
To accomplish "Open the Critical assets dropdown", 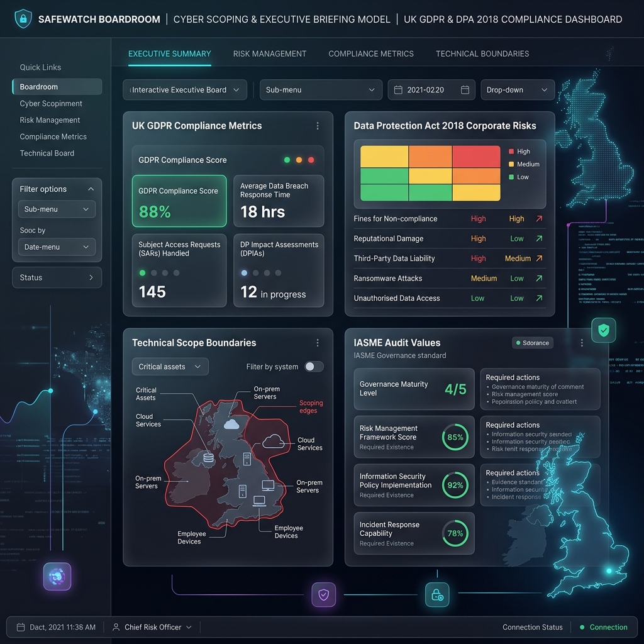I will [170, 367].
